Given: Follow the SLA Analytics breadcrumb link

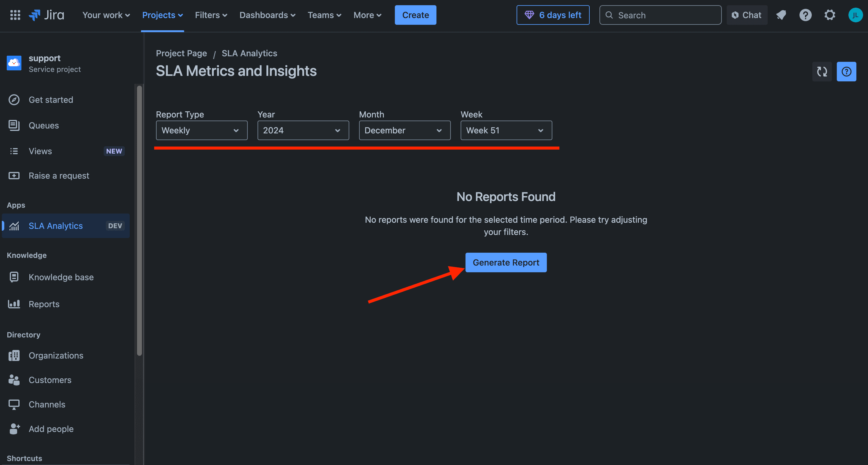Looking at the screenshot, I should tap(249, 53).
